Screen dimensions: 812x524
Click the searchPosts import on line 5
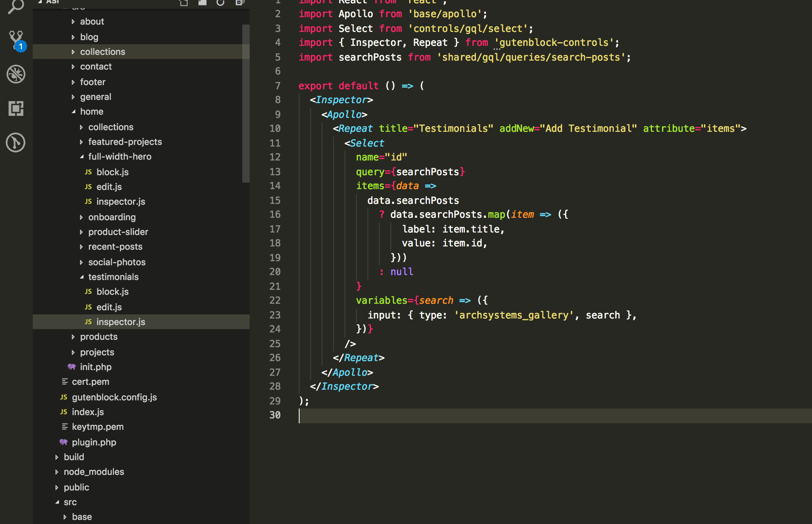[x=370, y=57]
